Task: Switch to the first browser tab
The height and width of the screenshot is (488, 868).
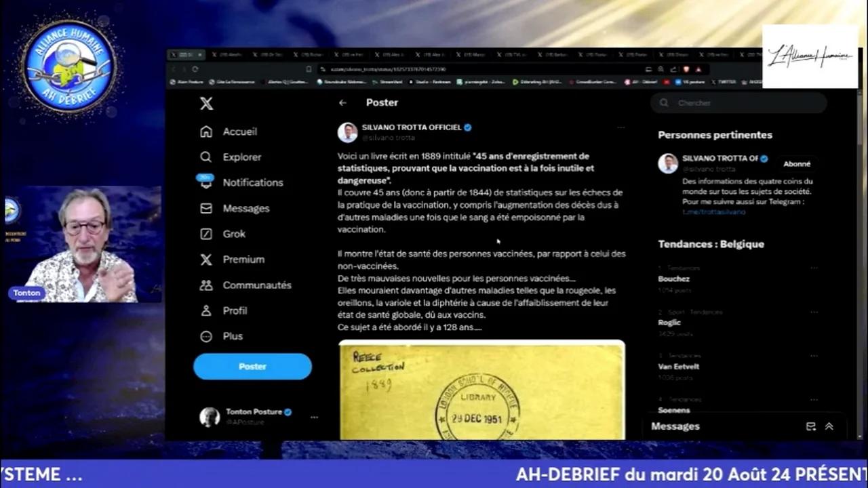Action: (185, 54)
